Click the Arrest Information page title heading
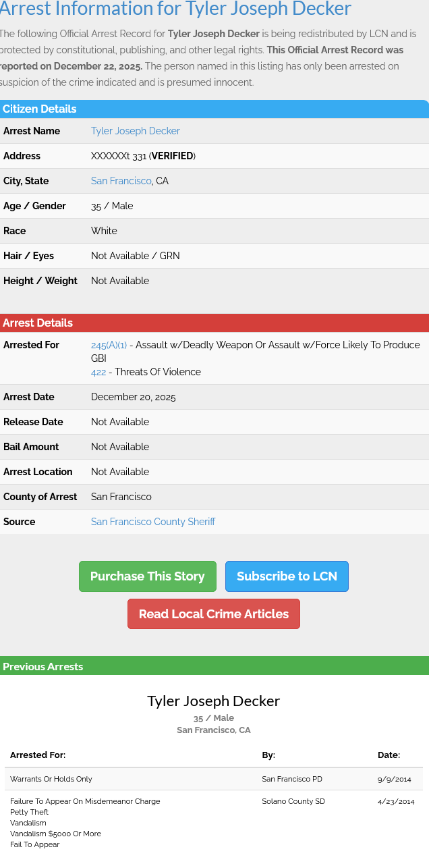The image size is (429, 868). coord(175,9)
